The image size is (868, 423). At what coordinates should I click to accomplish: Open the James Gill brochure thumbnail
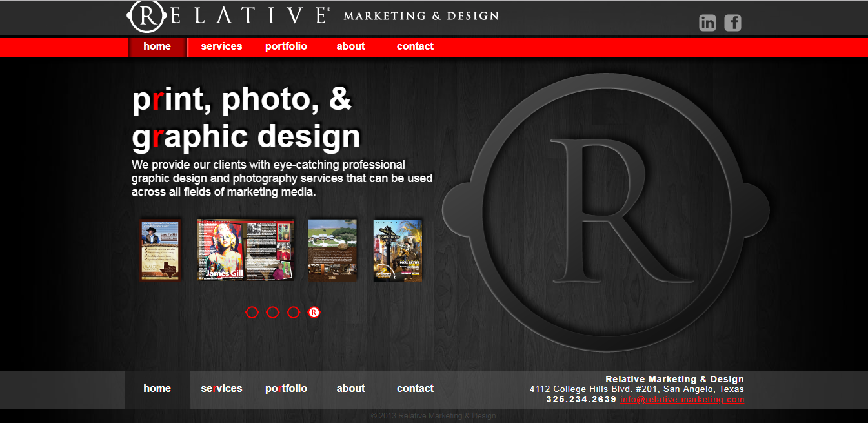[x=245, y=249]
